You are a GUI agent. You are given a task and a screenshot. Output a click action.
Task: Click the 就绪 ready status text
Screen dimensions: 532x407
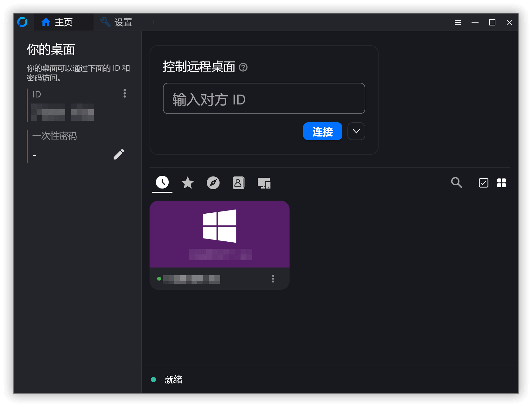coord(173,380)
